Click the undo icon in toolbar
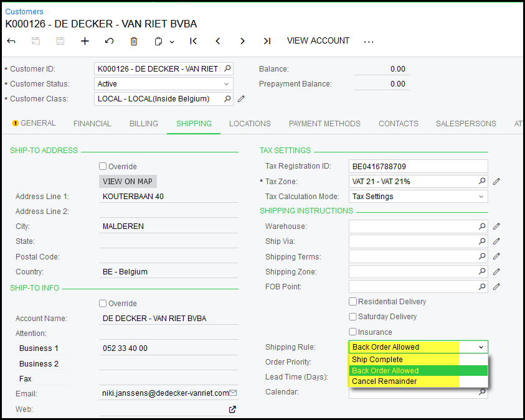The width and height of the screenshot is (525, 420). 109,41
